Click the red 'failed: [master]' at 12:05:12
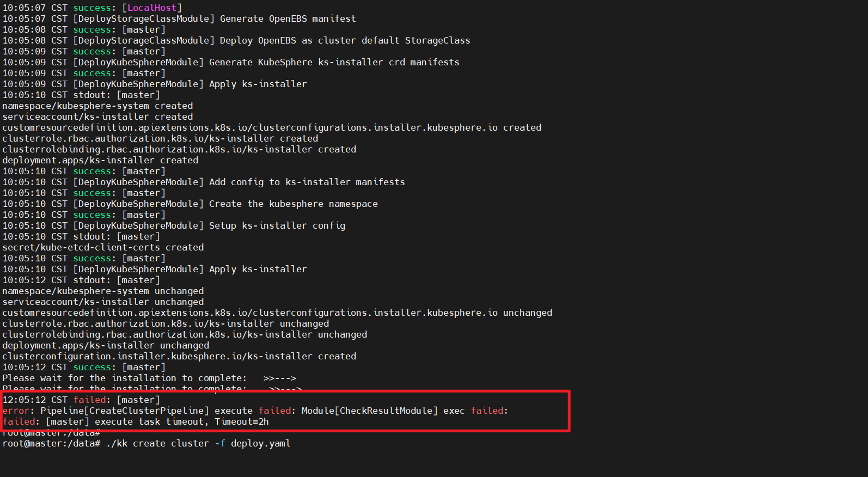This screenshot has height=477, width=868. (x=117, y=400)
